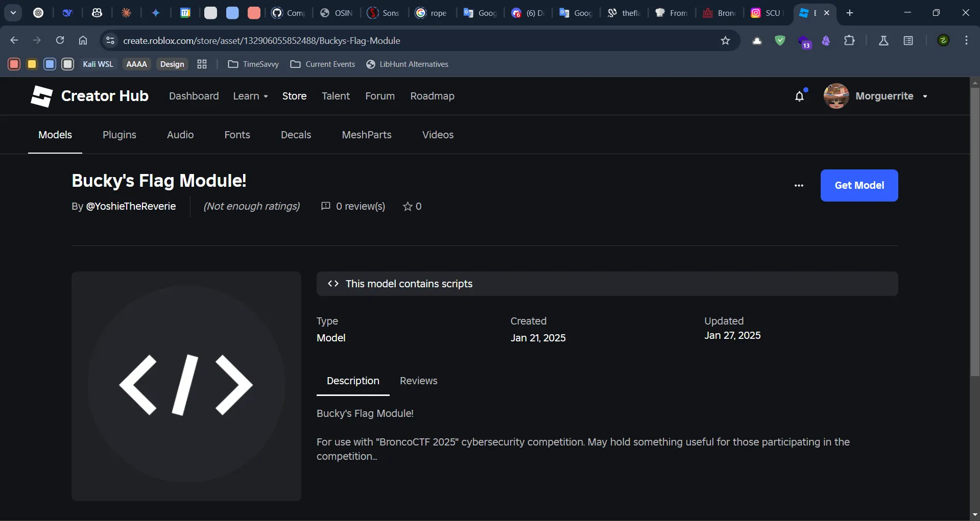Open Talent in the top nav
This screenshot has height=521, width=980.
(x=336, y=96)
